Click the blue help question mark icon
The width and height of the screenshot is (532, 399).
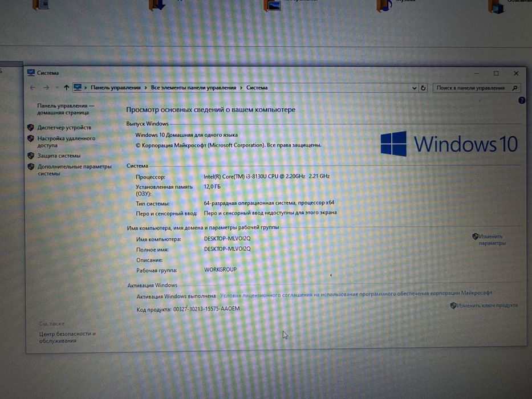[x=522, y=100]
